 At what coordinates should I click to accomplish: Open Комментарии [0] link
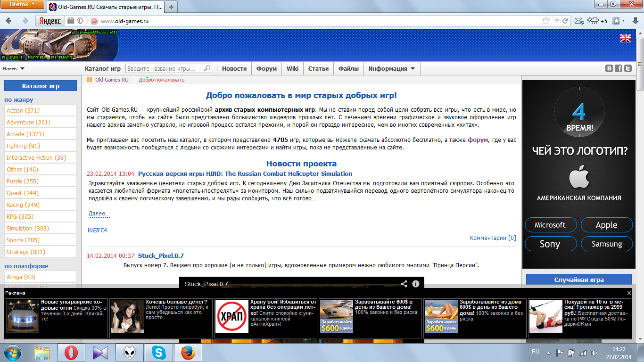pos(493,238)
